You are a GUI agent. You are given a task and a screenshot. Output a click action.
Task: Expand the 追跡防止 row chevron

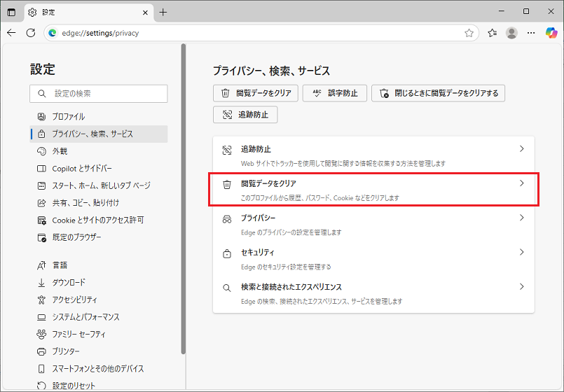coord(521,149)
